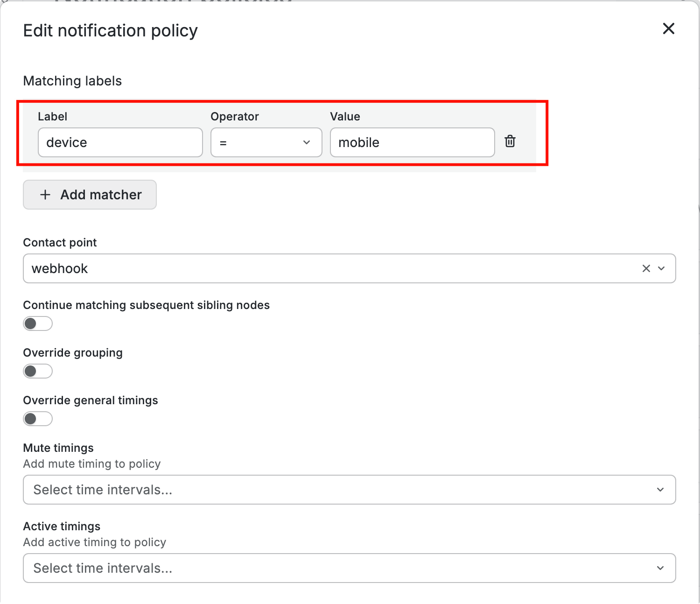The height and width of the screenshot is (604, 700).
Task: Clear the webhook contact point selection
Action: point(646,268)
